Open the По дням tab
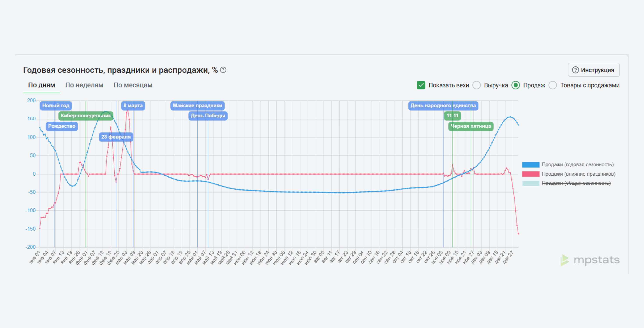Image resolution: width=644 pixels, height=328 pixels. [41, 85]
